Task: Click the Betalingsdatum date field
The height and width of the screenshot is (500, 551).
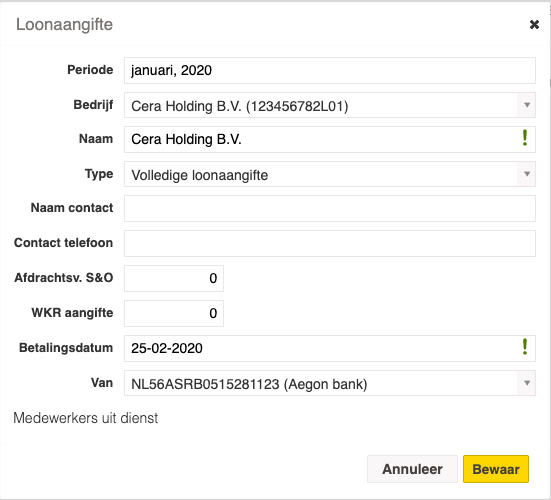Action: pyautogui.click(x=330, y=348)
